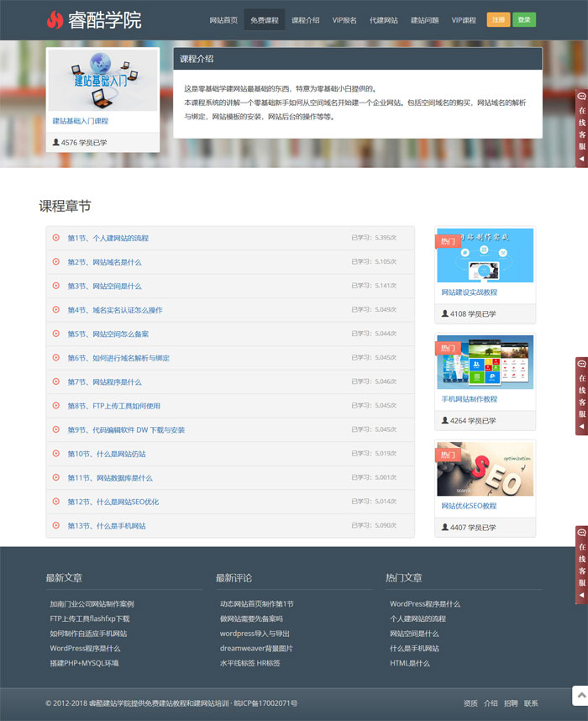Click the play icon beside 第9节 DW lesson

(56, 429)
